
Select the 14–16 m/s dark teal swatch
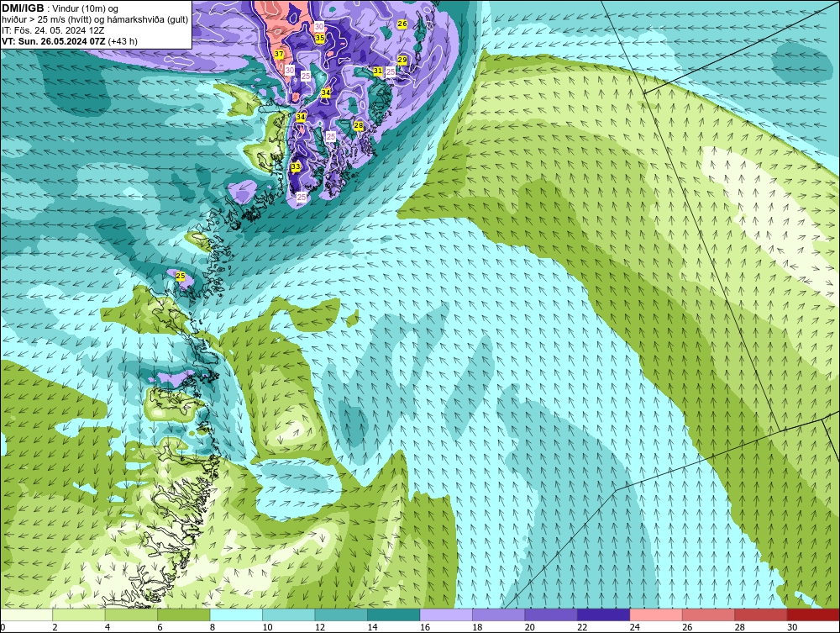coord(394,615)
